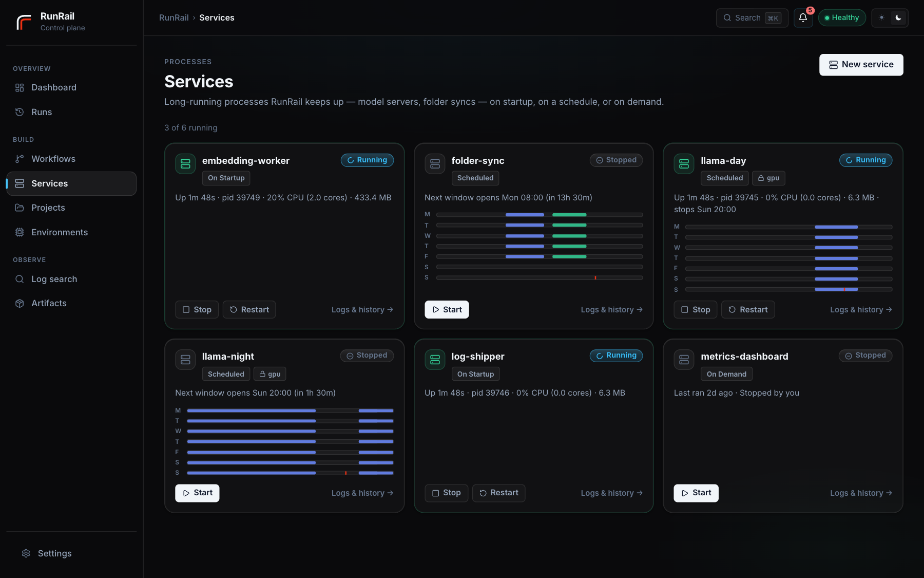The width and height of the screenshot is (924, 578).
Task: Click the embedding-worker service icon
Action: [185, 164]
